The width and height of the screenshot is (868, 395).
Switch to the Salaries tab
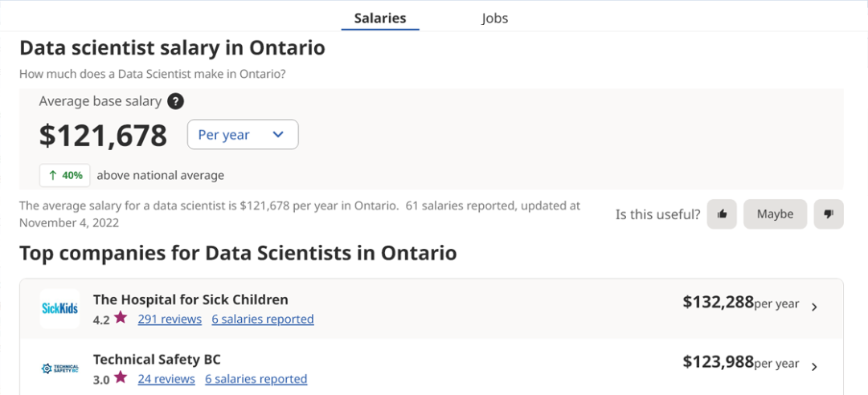[x=380, y=18]
